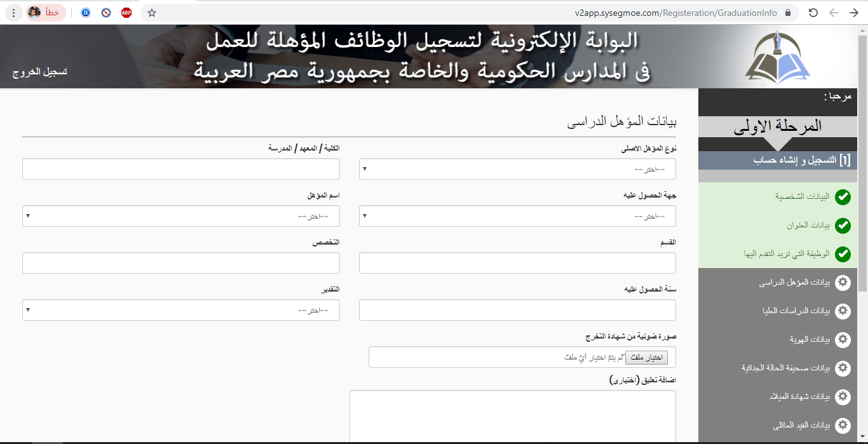Click the green checkmark beside بيانات العنوان
The image size is (868, 444).
843,225
